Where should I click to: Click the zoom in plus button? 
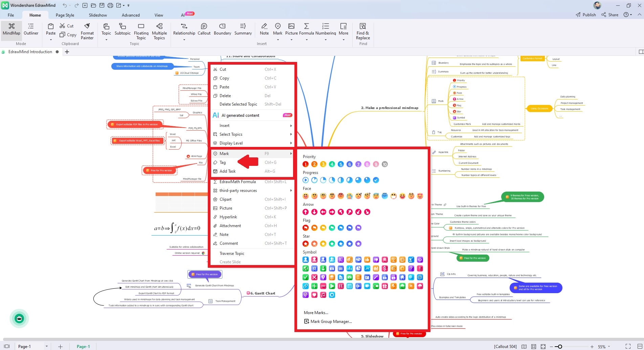(592, 346)
